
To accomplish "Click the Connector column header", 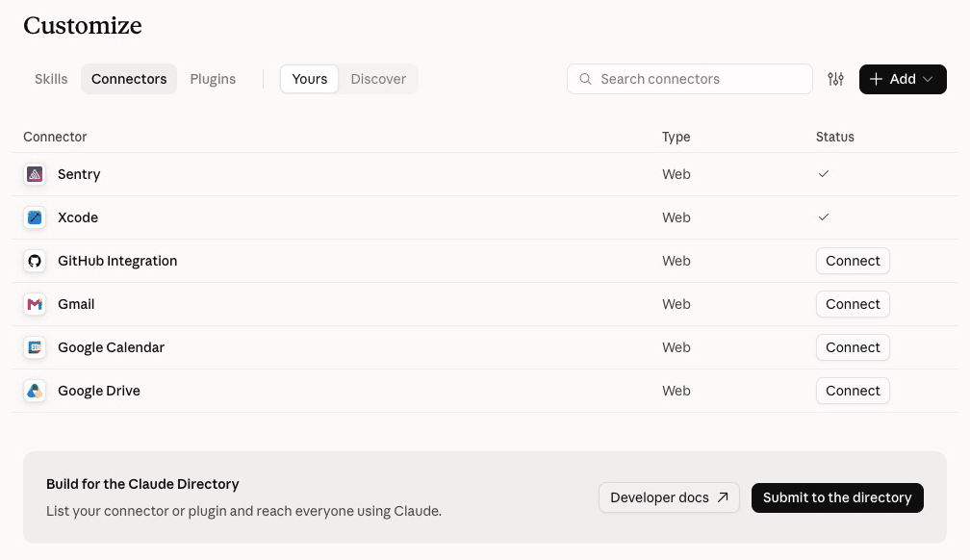I will [x=55, y=137].
